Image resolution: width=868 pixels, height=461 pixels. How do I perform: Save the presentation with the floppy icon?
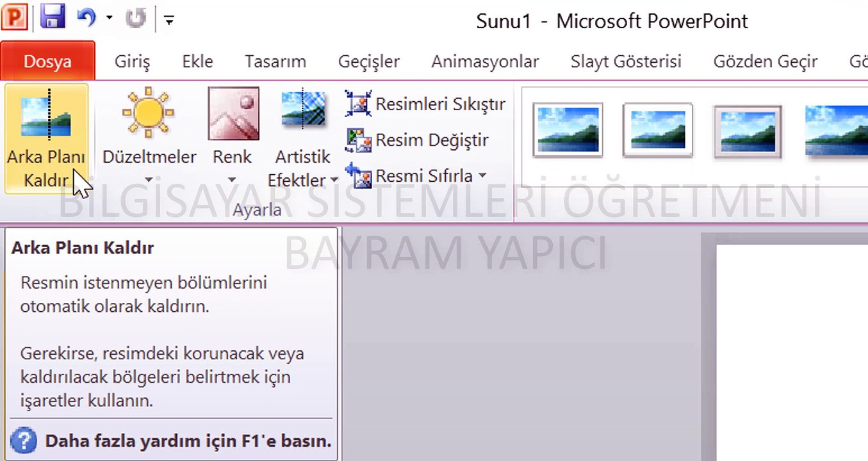pos(53,17)
